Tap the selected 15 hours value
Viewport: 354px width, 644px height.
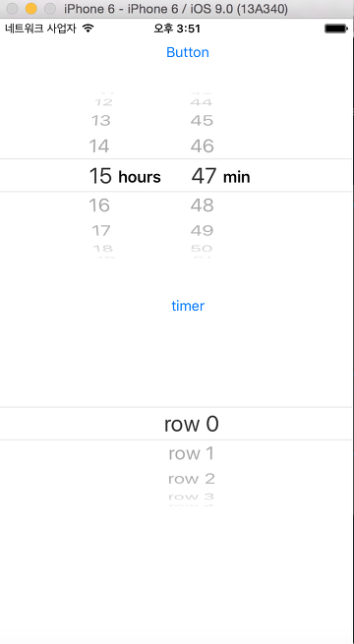click(x=125, y=176)
